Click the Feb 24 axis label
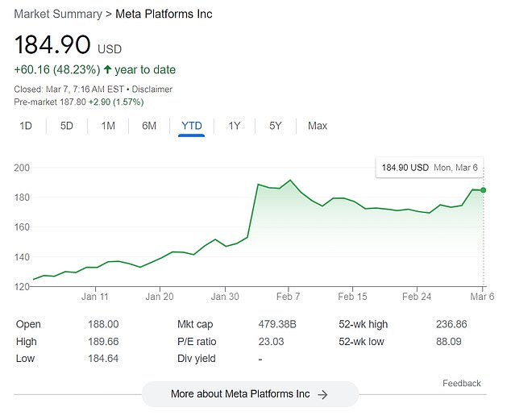Image resolution: width=511 pixels, height=420 pixels. click(x=417, y=297)
